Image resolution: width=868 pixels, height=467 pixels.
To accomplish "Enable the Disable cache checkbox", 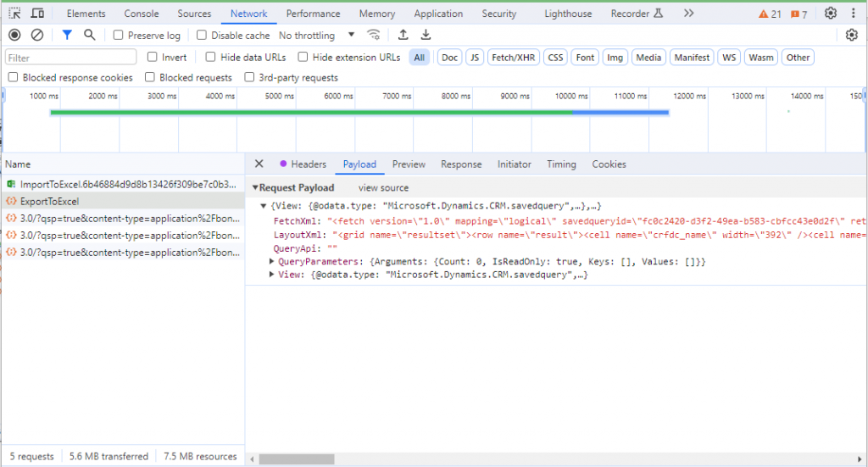I will (202, 35).
